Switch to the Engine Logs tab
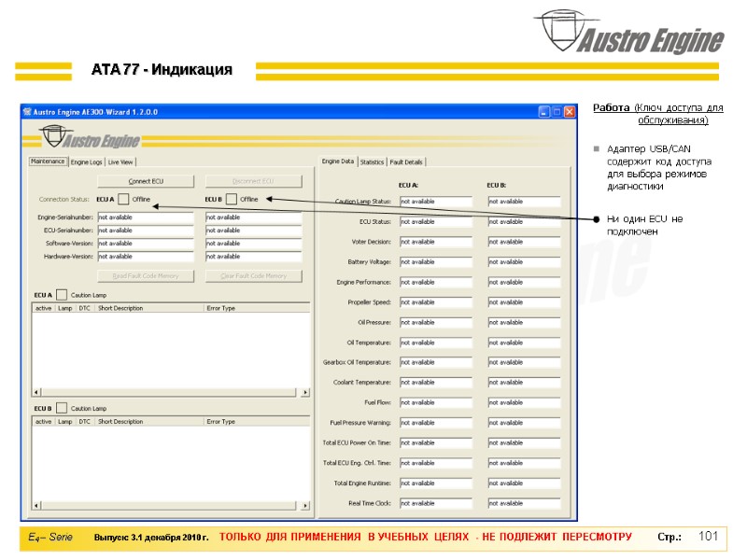Screen dimensions: 747x560 88,161
